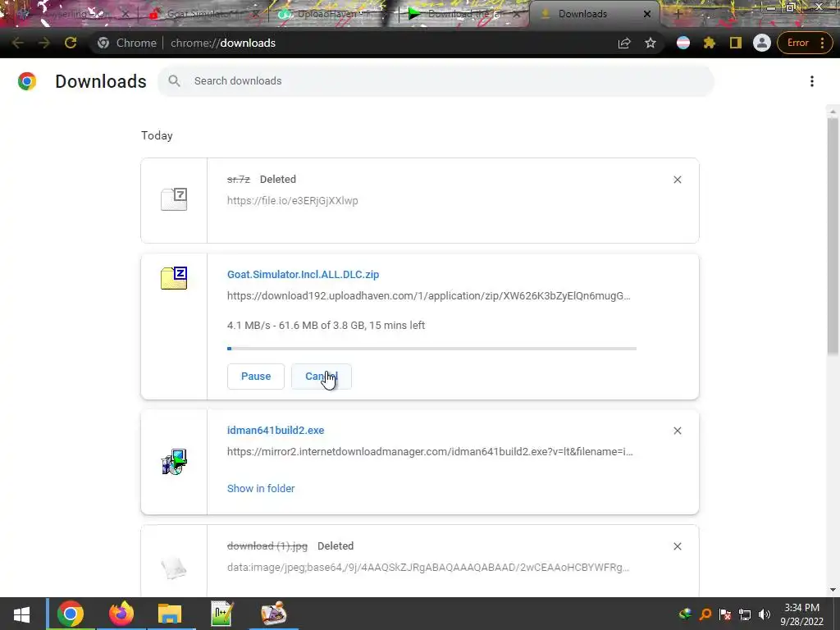The width and height of the screenshot is (840, 630).
Task: Pause the Goat Simulator download
Action: tap(256, 377)
